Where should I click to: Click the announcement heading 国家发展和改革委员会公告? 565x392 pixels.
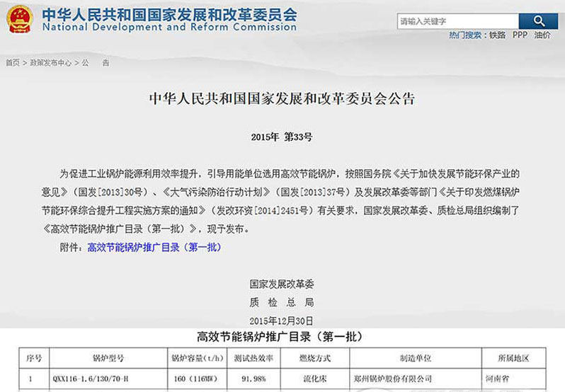coord(282,98)
